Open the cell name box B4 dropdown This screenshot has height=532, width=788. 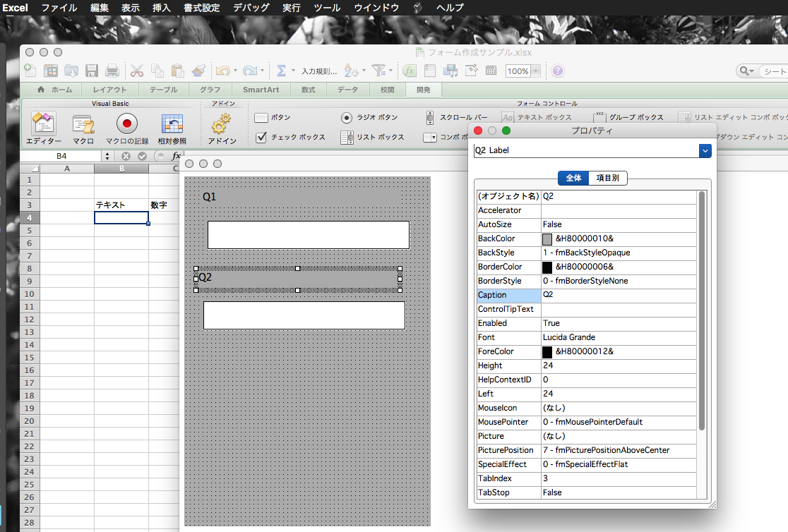(107, 156)
